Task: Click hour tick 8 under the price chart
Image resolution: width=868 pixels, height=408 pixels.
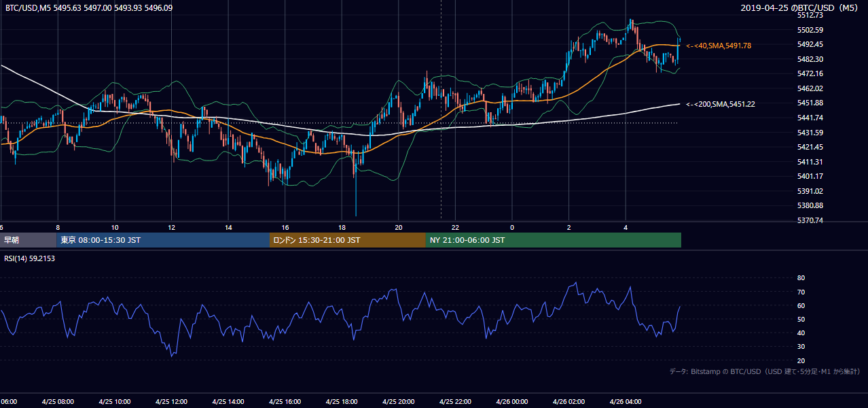Action: [58, 227]
